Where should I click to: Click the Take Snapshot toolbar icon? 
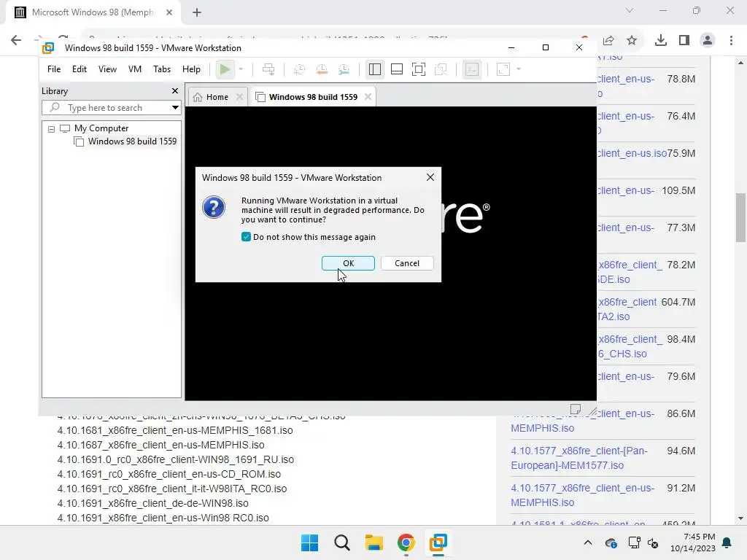click(299, 69)
